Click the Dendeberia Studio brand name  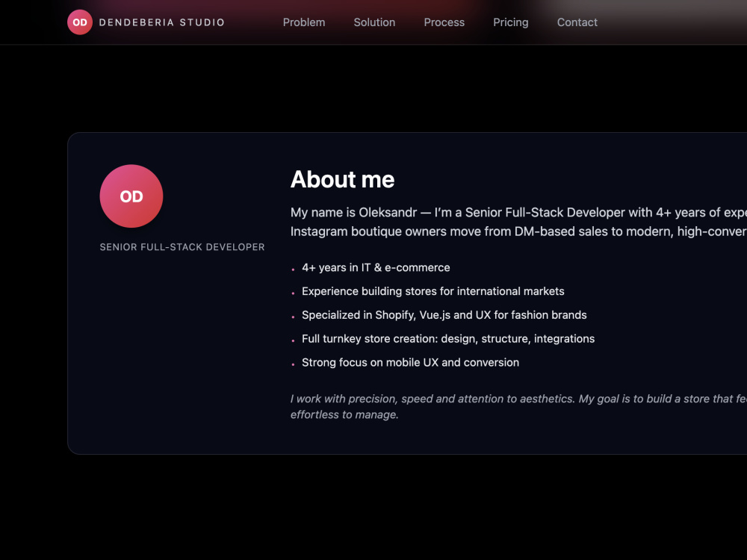pos(161,22)
